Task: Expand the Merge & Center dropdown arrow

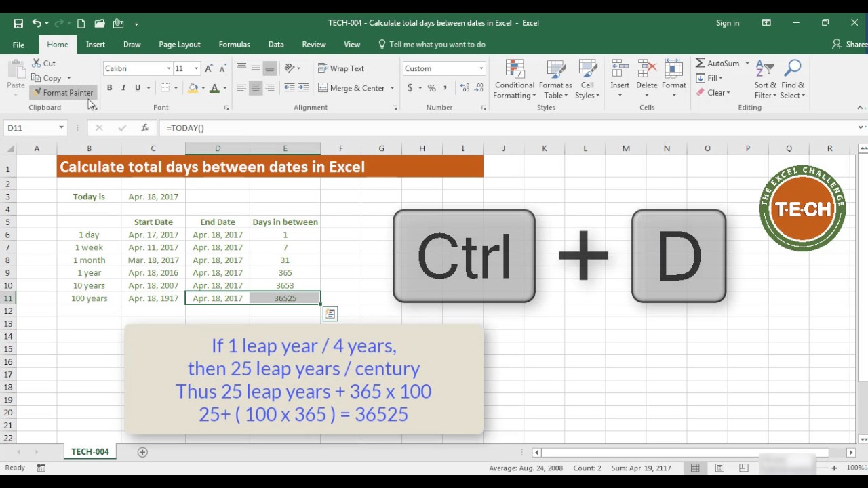Action: pos(392,88)
